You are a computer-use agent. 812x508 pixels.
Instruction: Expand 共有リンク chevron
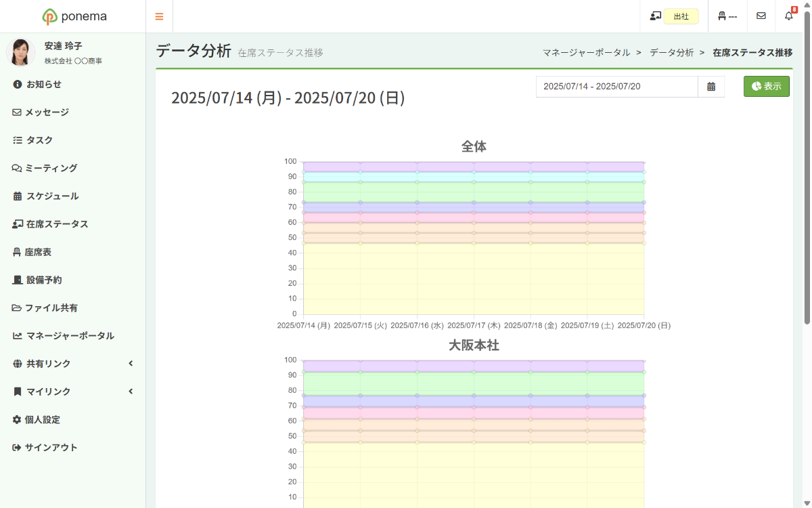131,364
